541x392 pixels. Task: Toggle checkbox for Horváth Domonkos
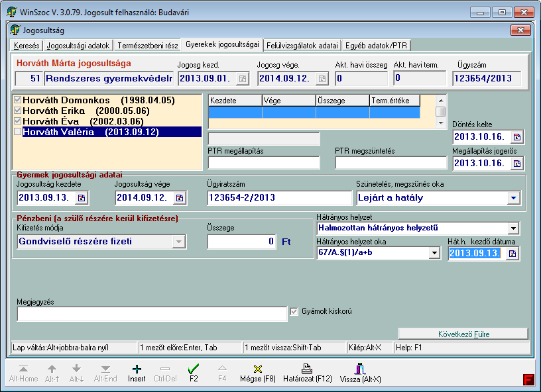tap(18, 100)
